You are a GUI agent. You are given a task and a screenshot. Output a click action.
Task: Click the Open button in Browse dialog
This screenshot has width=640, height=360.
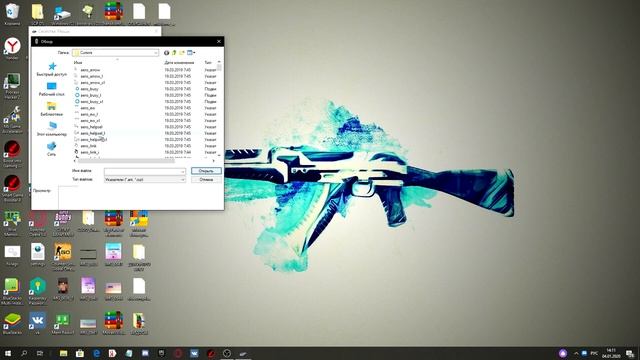tap(206, 171)
